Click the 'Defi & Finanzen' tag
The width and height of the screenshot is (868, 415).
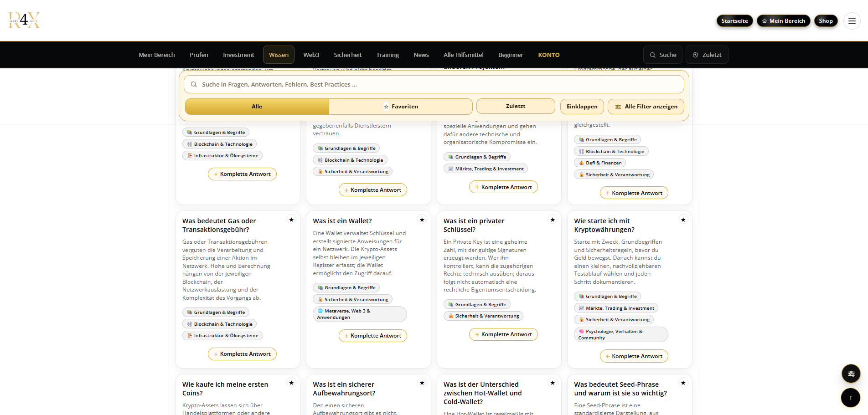[600, 163]
